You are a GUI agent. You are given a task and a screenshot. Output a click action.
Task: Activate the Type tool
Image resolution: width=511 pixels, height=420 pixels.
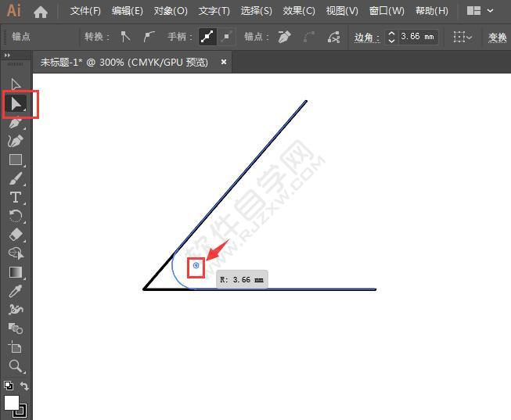click(16, 197)
